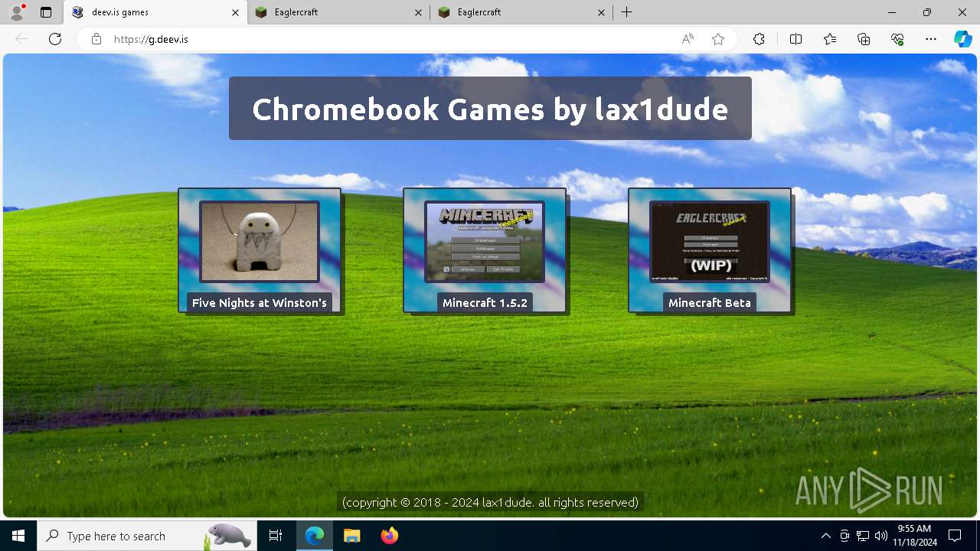980x551 pixels.
Task: Open the Extensions puzzle icon
Action: pyautogui.click(x=759, y=39)
